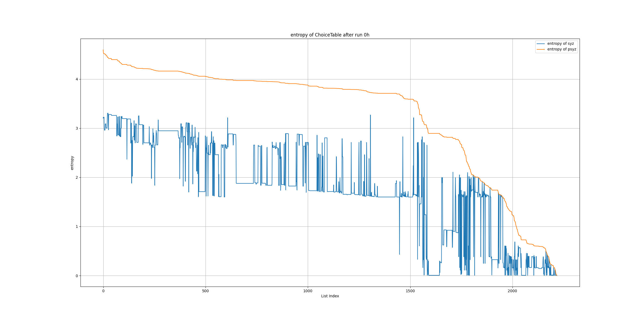Click the 'List Index' x-axis label

(x=330, y=296)
